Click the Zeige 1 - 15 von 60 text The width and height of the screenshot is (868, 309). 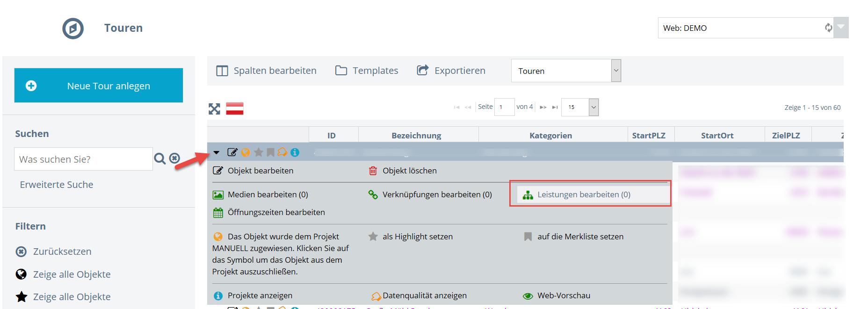[x=812, y=108]
